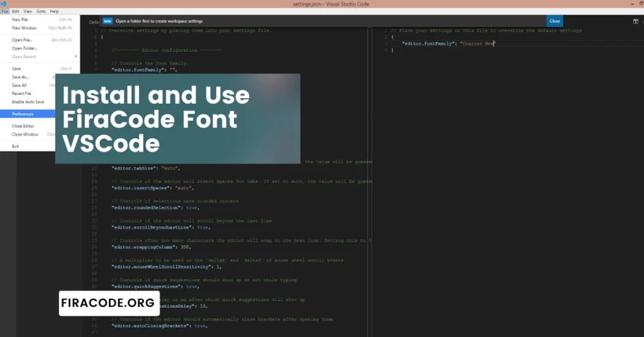Open the Edit menu

coord(16,11)
